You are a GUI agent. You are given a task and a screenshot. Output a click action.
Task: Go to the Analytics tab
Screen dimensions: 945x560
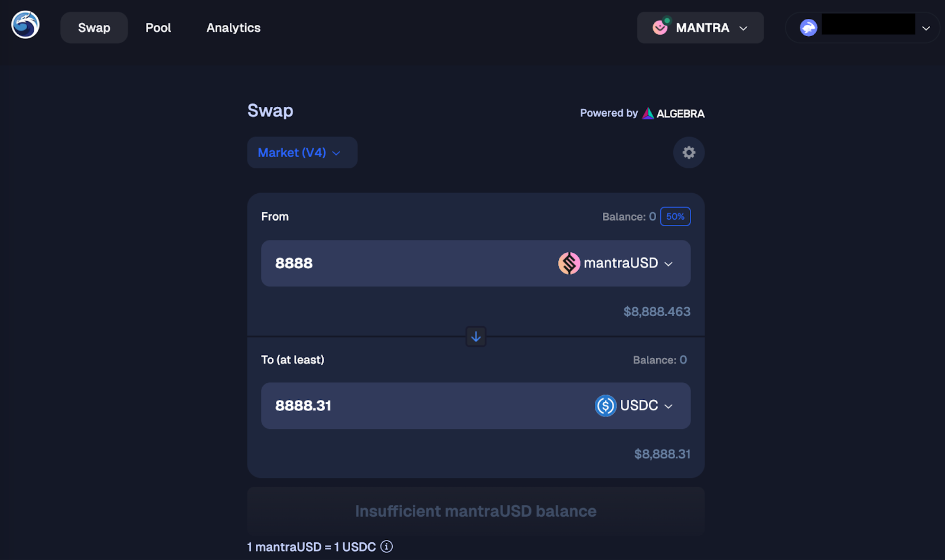[233, 28]
